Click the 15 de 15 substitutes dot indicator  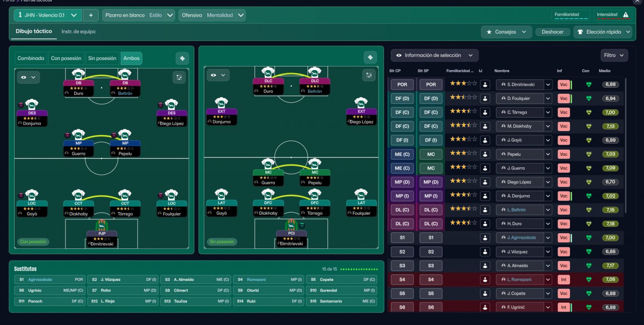click(x=359, y=269)
